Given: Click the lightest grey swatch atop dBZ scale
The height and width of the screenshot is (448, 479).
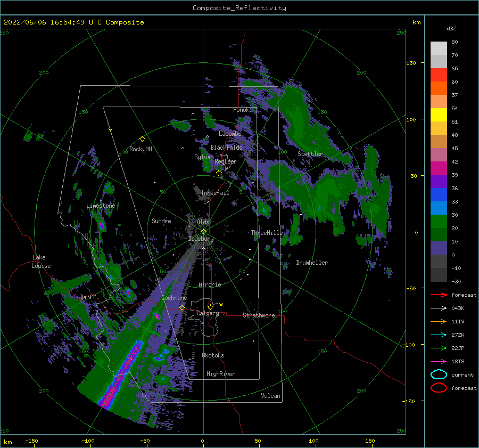Looking at the screenshot, I should click(x=439, y=48).
